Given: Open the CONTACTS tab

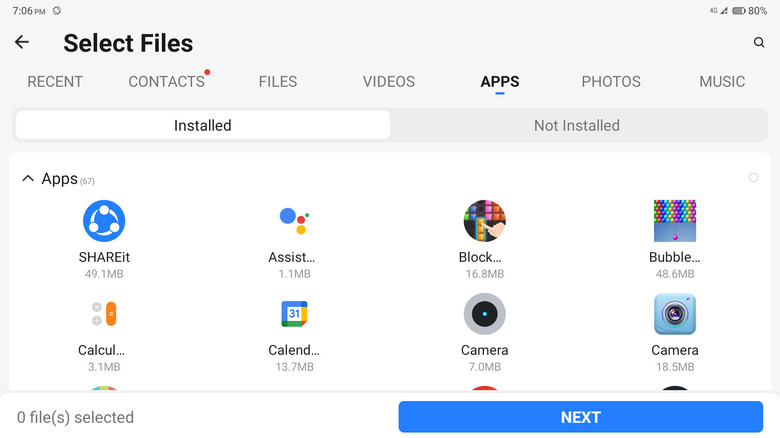Looking at the screenshot, I should (x=166, y=82).
